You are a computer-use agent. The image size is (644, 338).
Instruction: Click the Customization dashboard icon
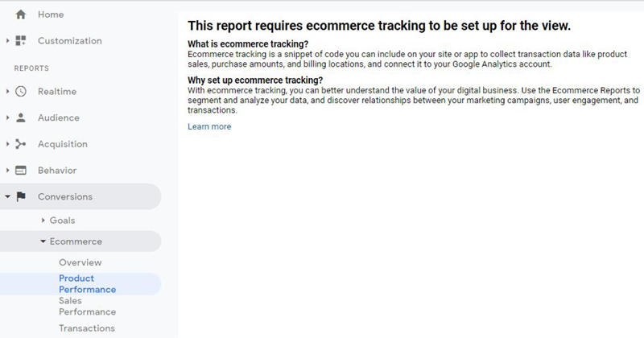tap(21, 41)
